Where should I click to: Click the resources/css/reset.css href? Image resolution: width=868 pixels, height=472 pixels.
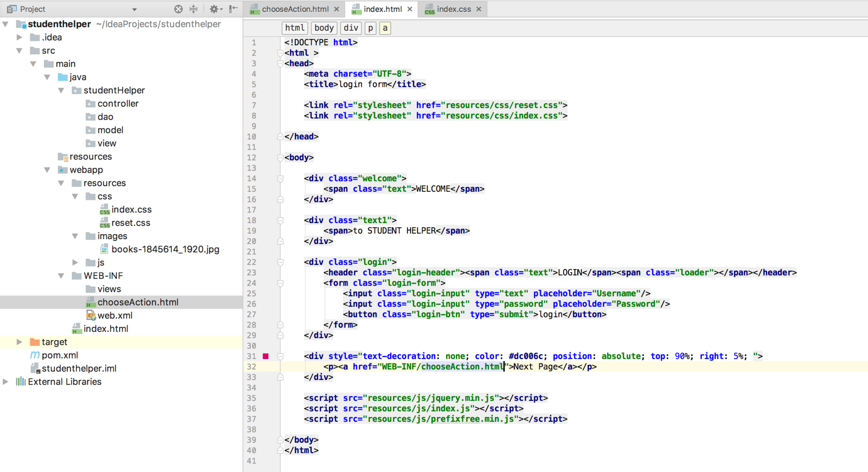pyautogui.click(x=504, y=105)
